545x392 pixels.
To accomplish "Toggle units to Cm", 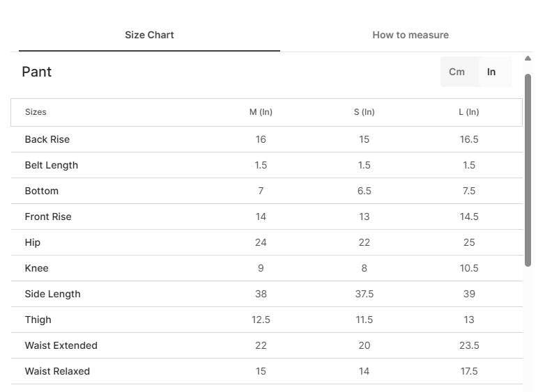I will (x=456, y=72).
